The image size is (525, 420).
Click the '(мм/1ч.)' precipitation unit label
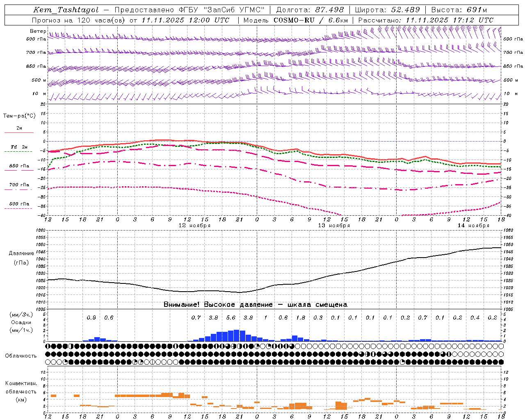(21, 330)
